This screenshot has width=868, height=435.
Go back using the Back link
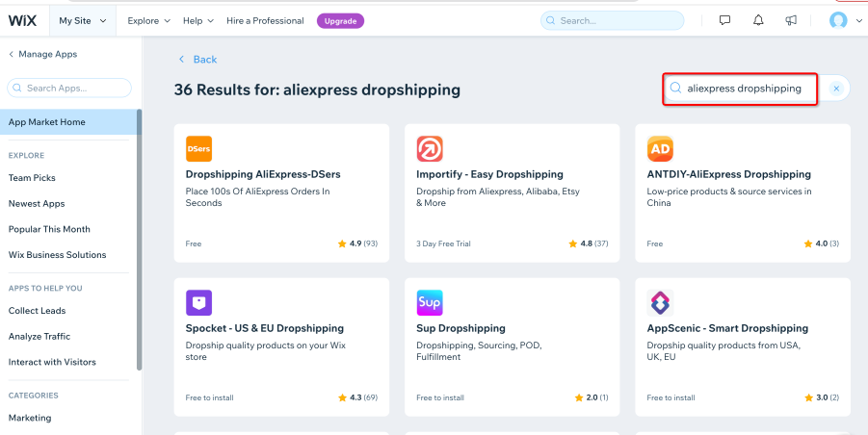click(197, 59)
